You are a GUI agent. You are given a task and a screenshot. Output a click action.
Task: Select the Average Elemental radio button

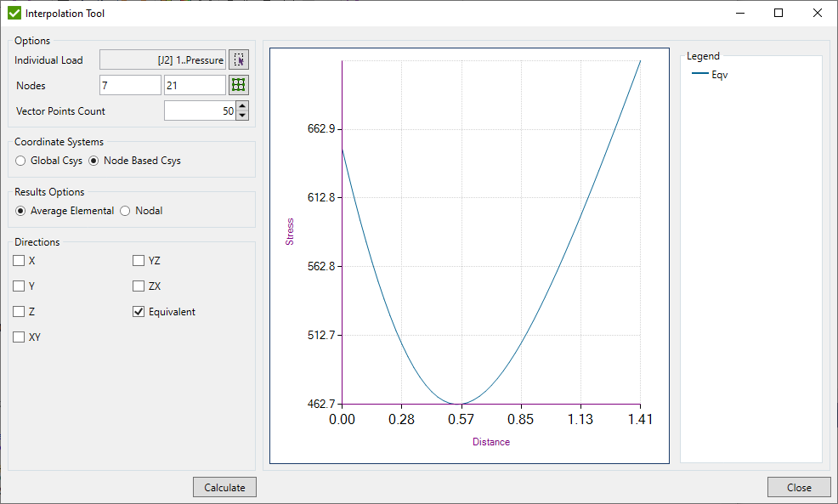click(x=20, y=211)
